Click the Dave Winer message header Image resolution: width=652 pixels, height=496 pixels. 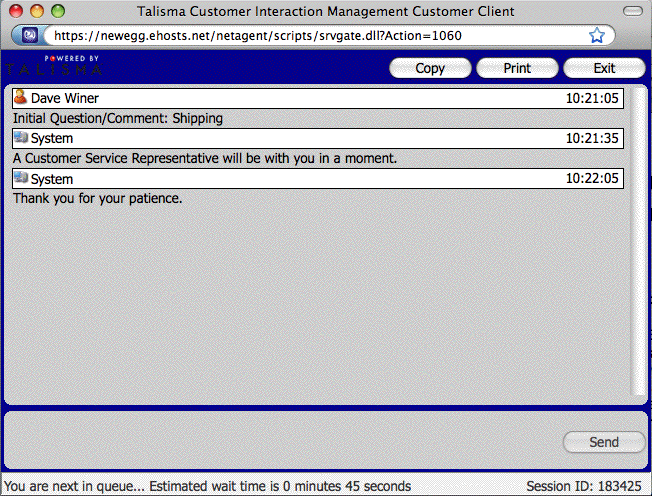(x=300, y=98)
